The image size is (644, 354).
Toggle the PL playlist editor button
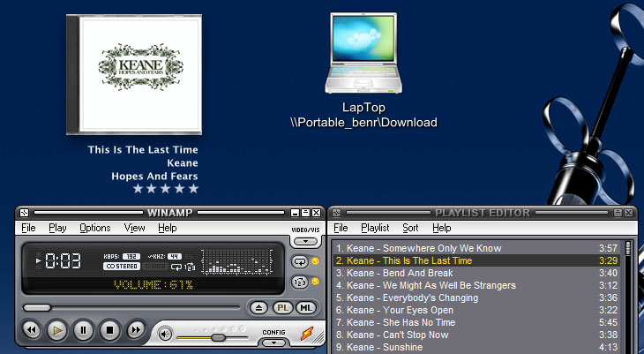coord(282,307)
